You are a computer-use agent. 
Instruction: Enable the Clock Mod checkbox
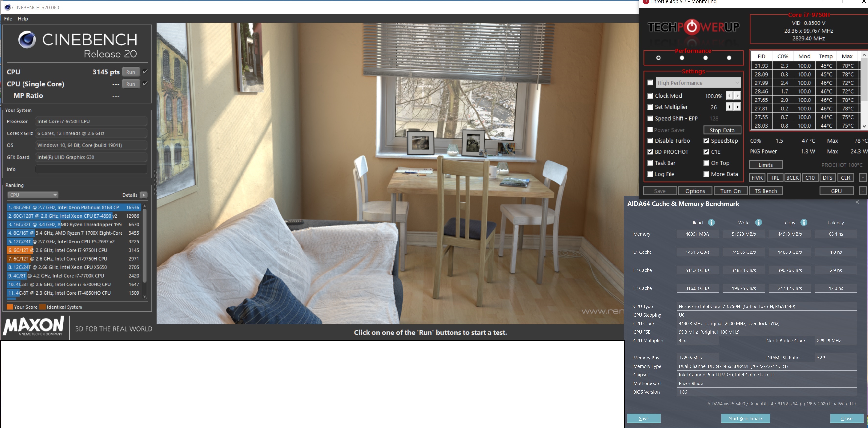point(650,96)
